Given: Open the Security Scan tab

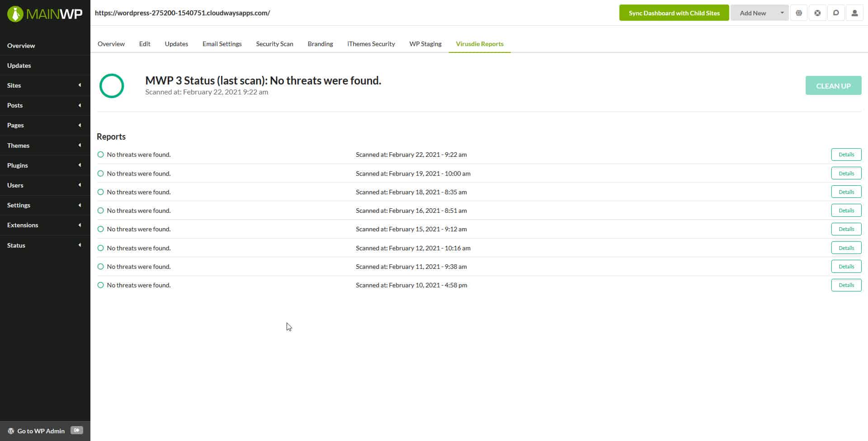Looking at the screenshot, I should [275, 44].
